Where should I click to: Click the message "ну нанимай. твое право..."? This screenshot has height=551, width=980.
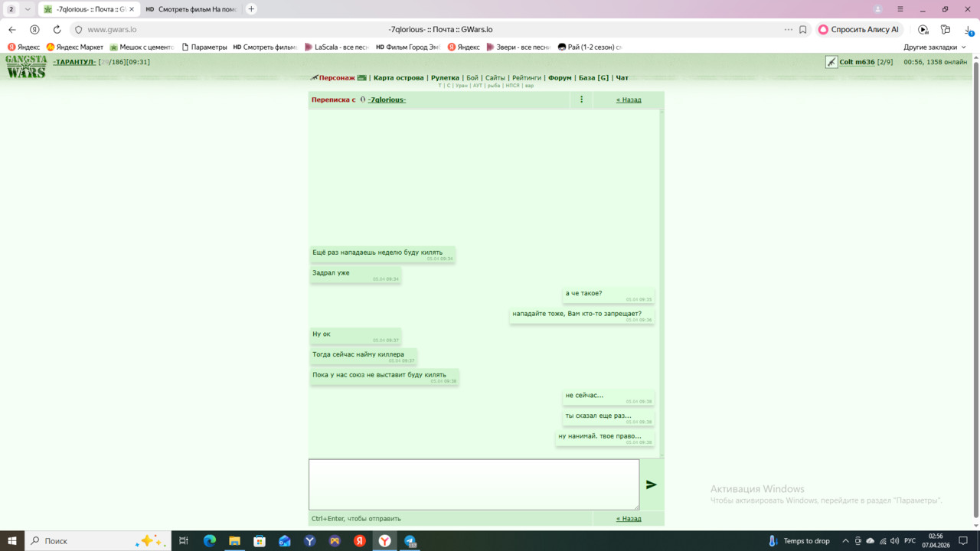[605, 438]
